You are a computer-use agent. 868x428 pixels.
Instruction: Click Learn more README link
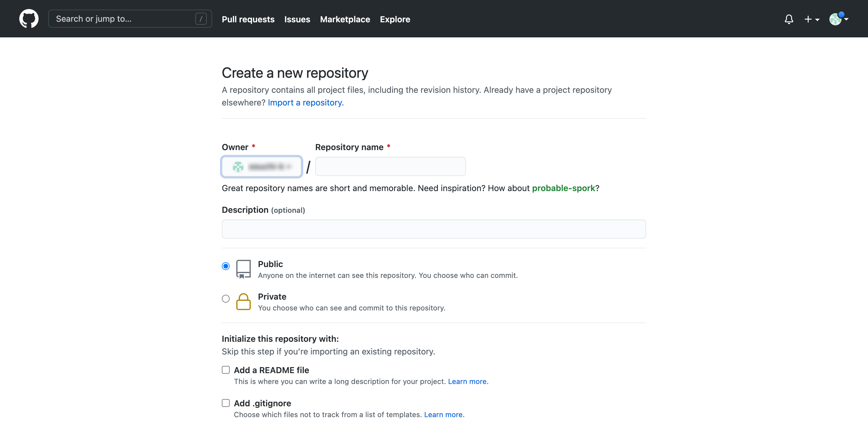pos(468,381)
